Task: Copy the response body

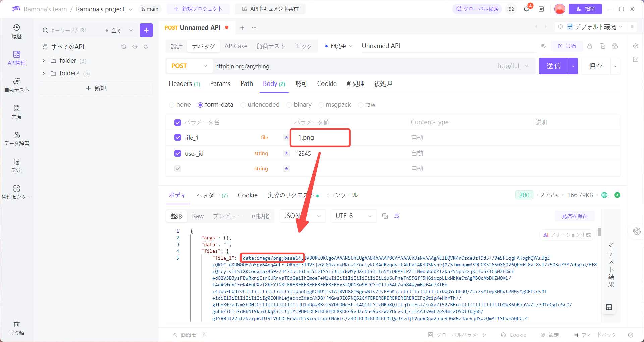Action: pos(385,216)
